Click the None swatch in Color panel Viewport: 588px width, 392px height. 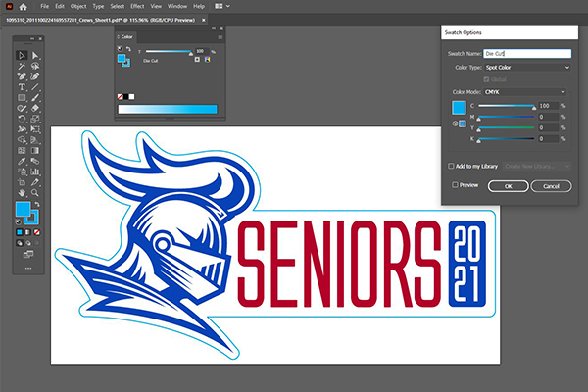122,98
